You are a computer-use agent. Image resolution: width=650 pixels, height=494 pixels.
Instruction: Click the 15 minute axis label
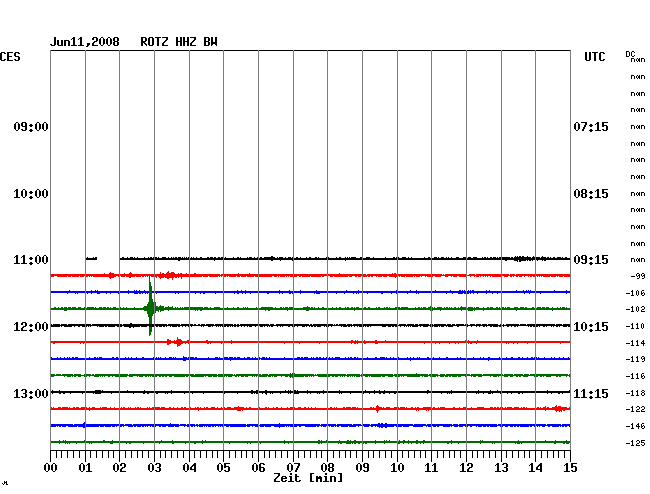click(x=570, y=468)
